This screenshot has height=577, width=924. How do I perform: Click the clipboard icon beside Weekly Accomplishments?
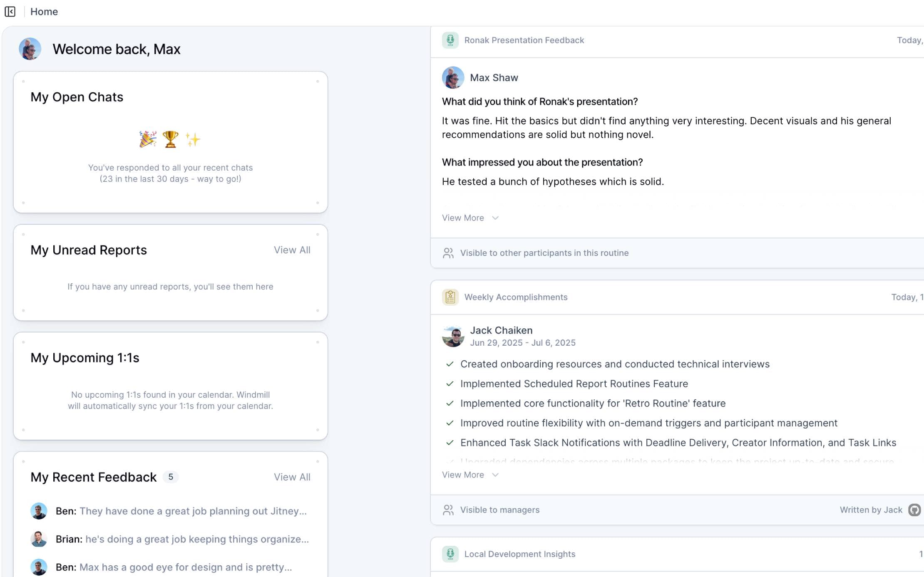[450, 297]
